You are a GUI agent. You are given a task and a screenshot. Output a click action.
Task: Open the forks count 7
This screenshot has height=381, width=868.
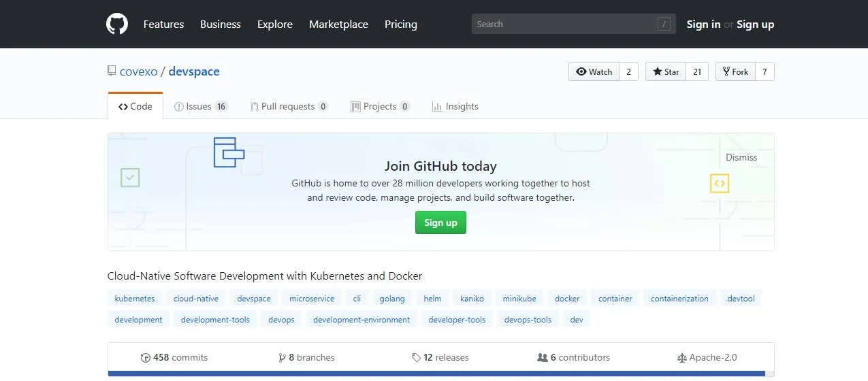765,71
